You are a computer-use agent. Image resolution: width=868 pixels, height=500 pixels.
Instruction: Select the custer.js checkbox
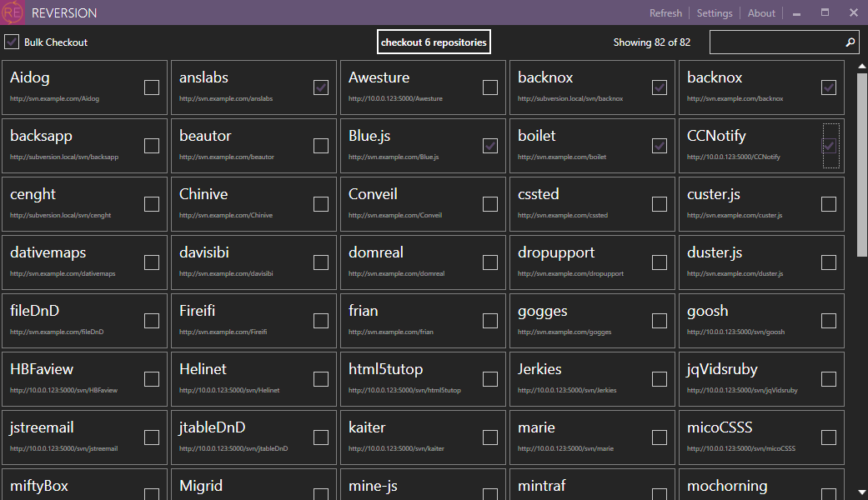(x=829, y=204)
